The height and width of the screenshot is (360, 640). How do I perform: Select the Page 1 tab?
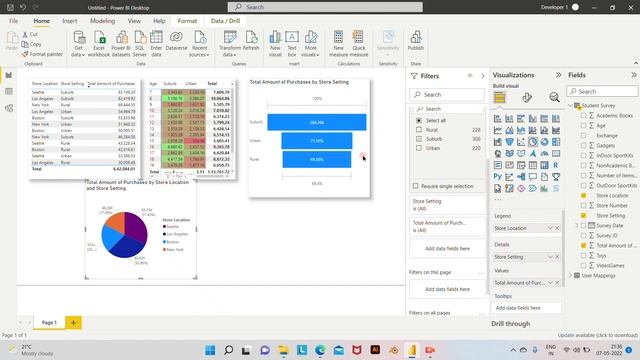tap(49, 322)
